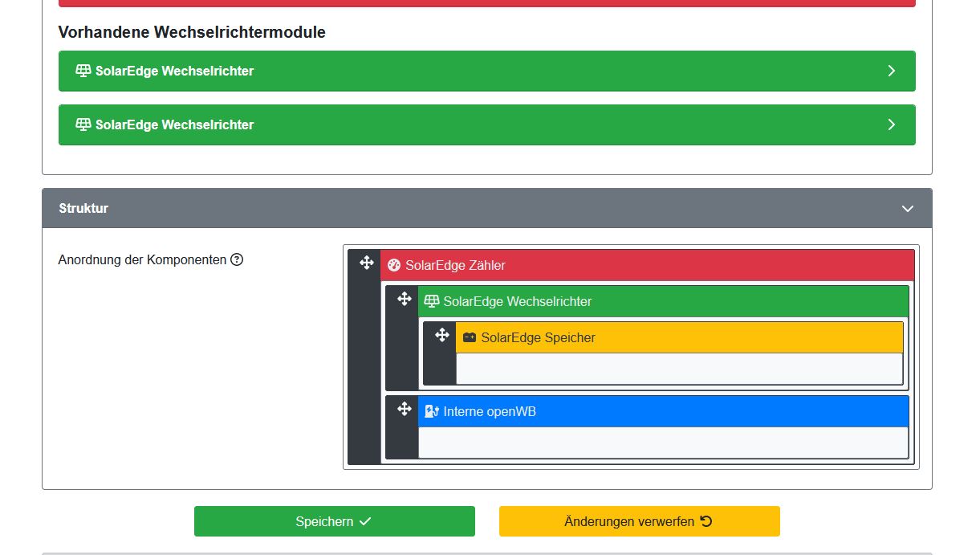Open the first SolarEdge Wechselrichter module
Image resolution: width=980 pixels, height=555 pixels.
(x=486, y=71)
